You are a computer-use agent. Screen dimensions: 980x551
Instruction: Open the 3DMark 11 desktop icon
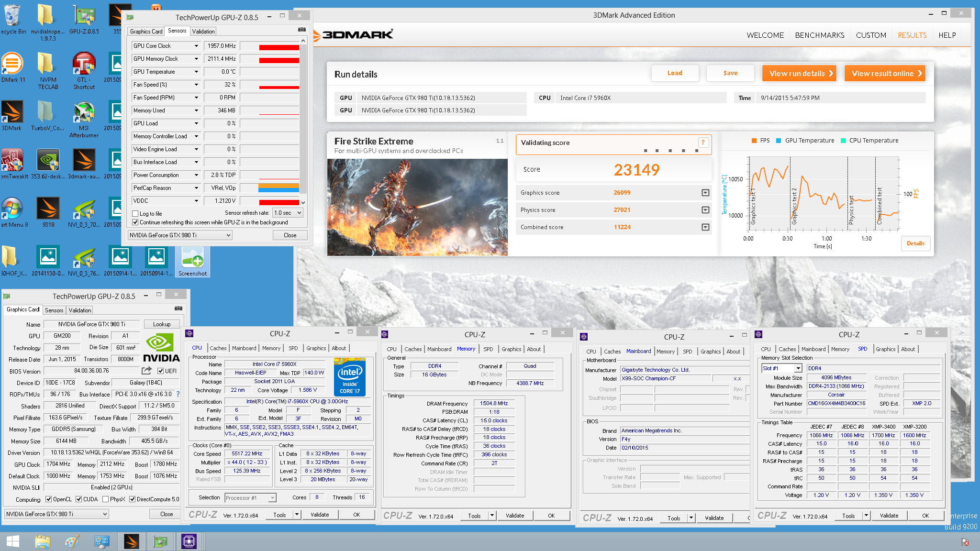pos(13,67)
